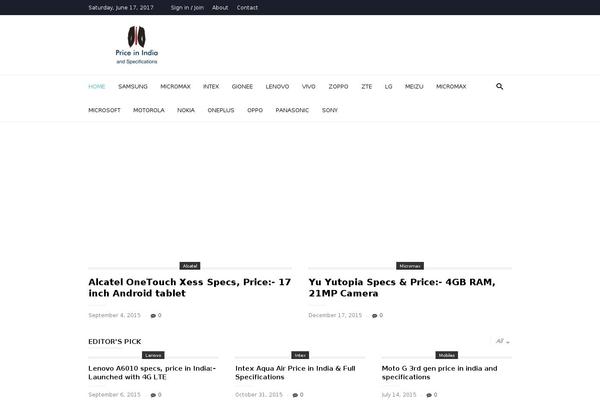Click the Saturday, June 17, 2017 date text

coord(121,8)
